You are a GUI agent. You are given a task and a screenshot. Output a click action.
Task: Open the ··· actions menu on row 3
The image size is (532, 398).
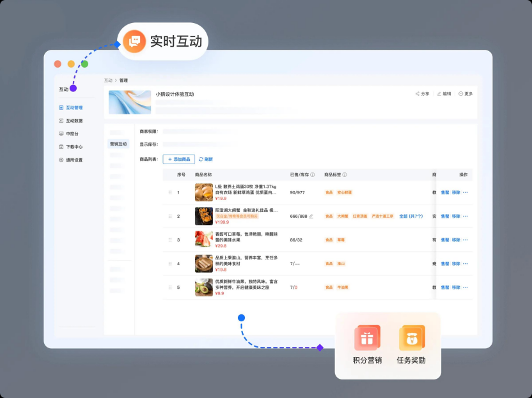coord(466,240)
